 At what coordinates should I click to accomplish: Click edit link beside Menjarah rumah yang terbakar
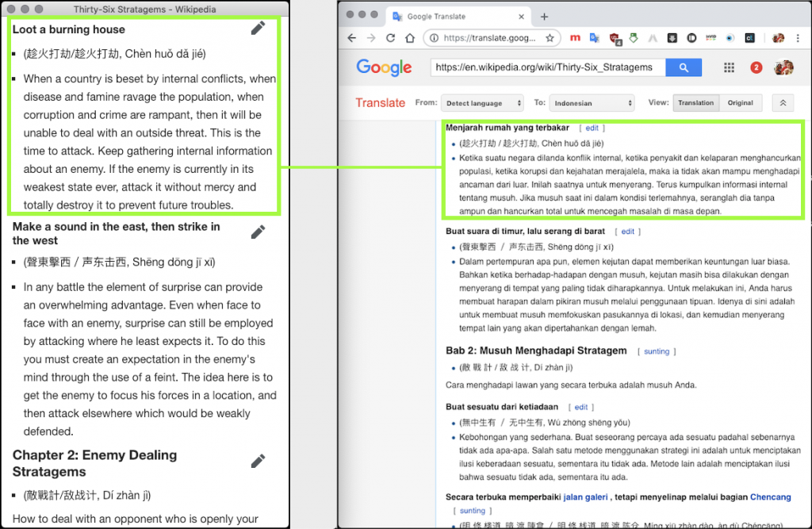[x=592, y=128]
